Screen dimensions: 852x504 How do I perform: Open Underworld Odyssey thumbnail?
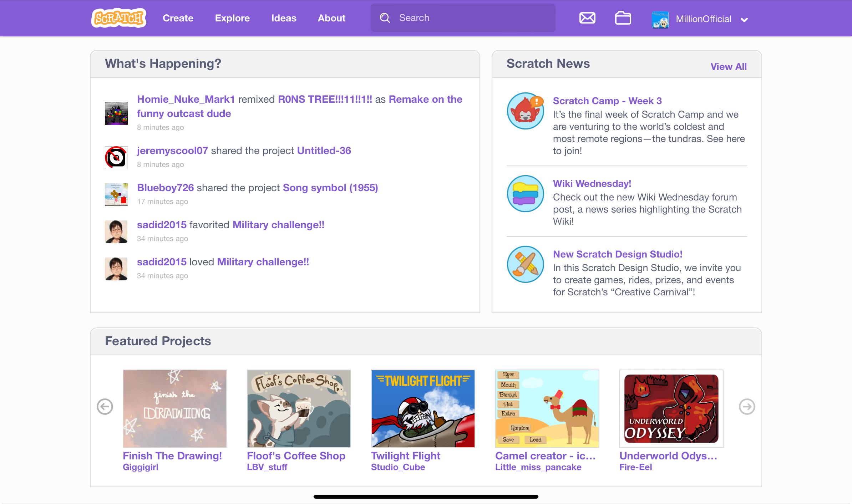[671, 409]
